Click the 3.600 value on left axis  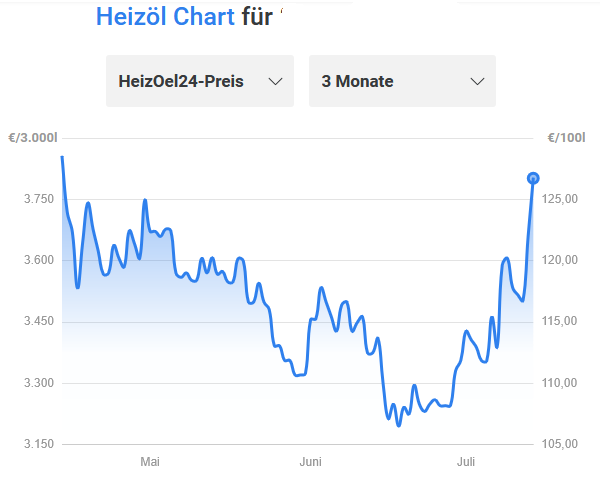pyautogui.click(x=39, y=260)
